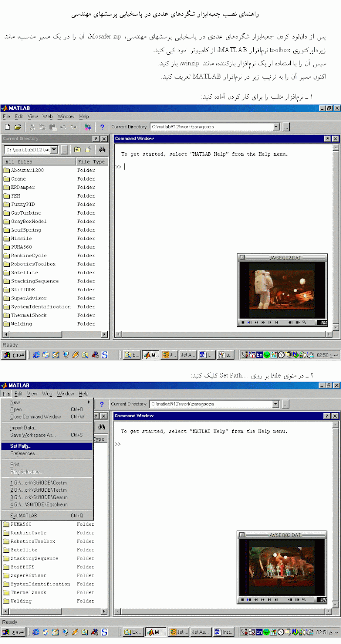Screen dimensions: 341x644
Task: Click Windows Start button beside 02:51 taskbar
Action: (x=13, y=632)
